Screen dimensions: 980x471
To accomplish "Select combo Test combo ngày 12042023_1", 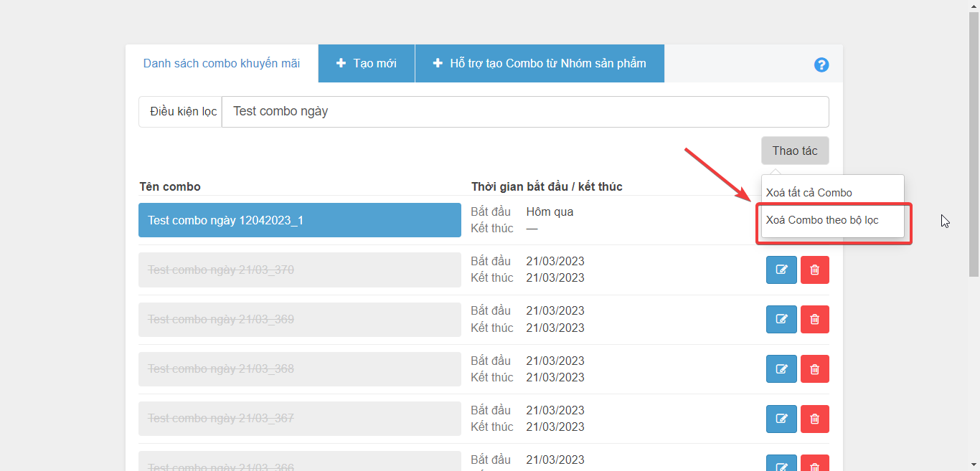I will (x=299, y=220).
